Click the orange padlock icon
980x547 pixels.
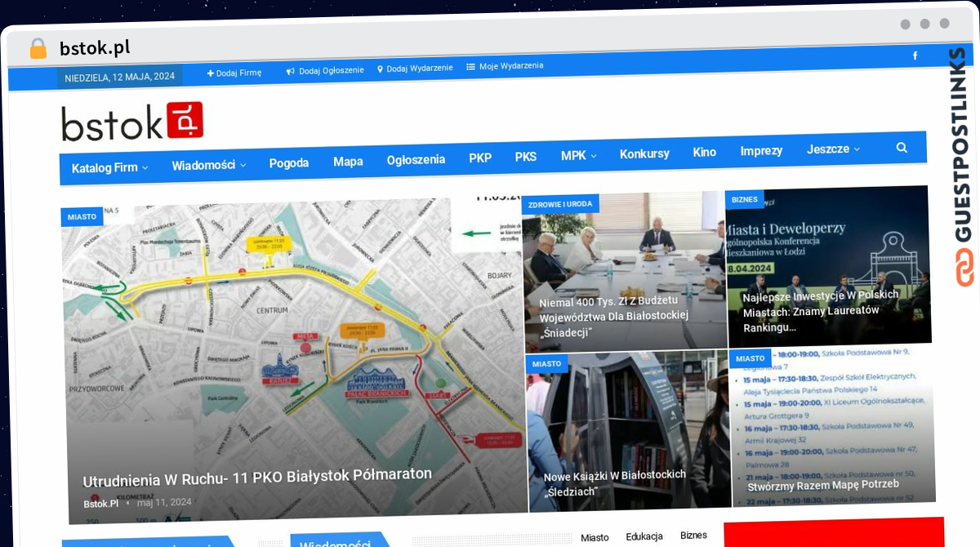[x=38, y=48]
